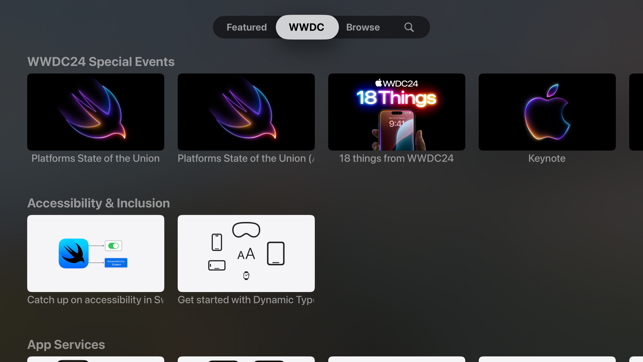Open the Dynamic Type devices thumbnail
The height and width of the screenshot is (362, 643).
[x=246, y=253]
